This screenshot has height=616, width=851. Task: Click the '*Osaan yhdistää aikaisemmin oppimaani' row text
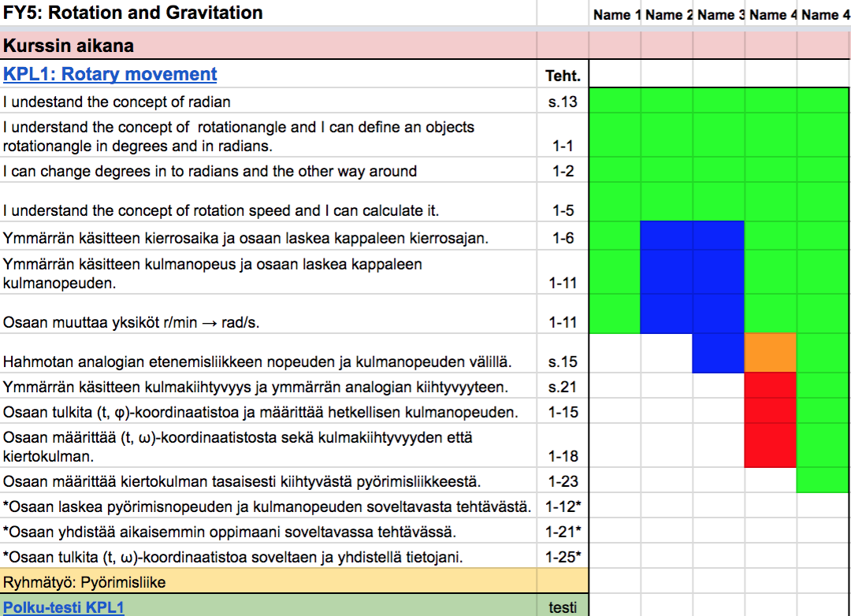pos(229,532)
